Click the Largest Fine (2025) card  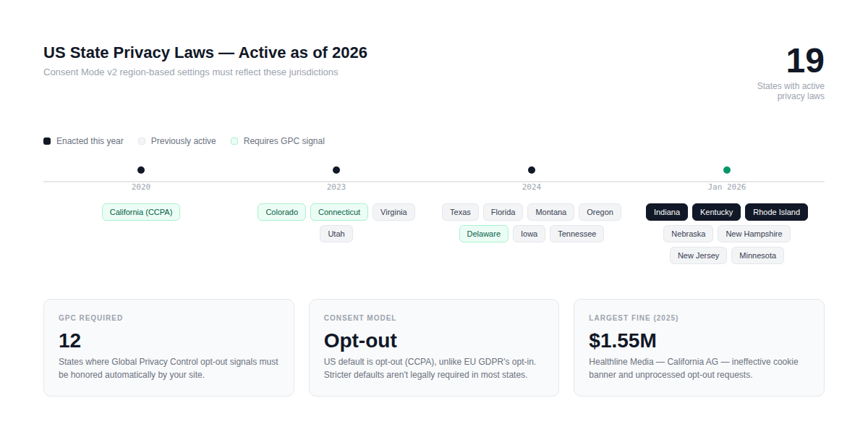tap(699, 347)
